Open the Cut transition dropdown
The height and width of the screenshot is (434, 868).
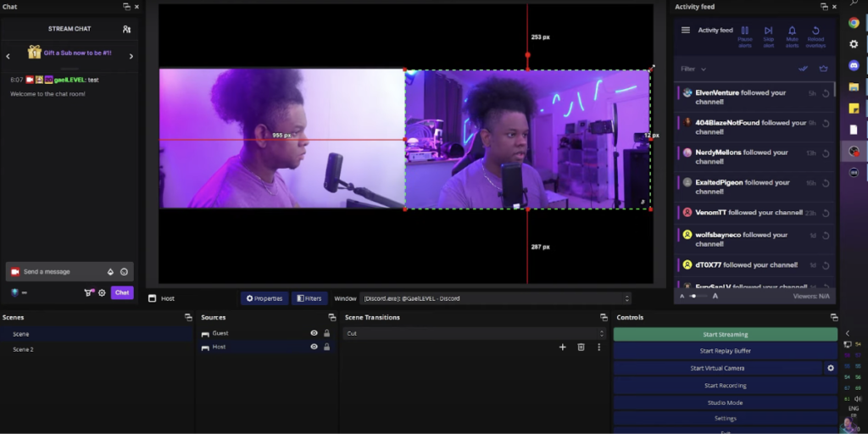[x=474, y=334]
